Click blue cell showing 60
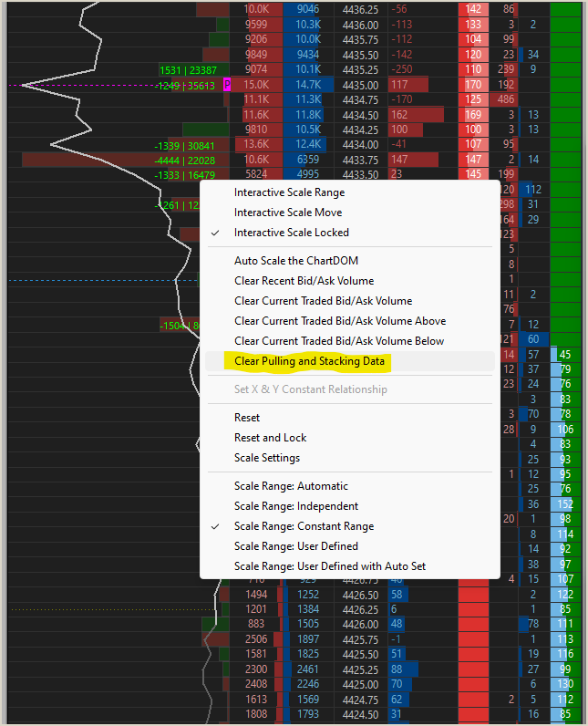 coord(533,339)
